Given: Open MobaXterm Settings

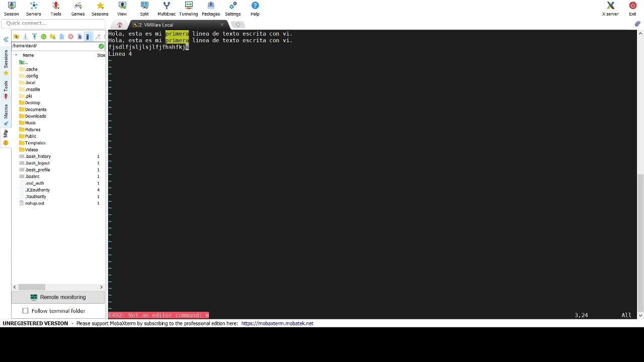Looking at the screenshot, I should point(232,8).
